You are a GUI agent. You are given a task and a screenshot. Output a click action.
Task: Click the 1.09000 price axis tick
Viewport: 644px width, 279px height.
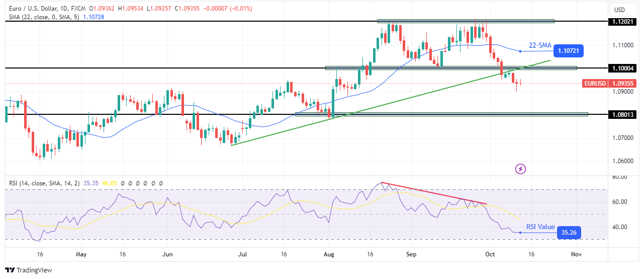[x=624, y=92]
